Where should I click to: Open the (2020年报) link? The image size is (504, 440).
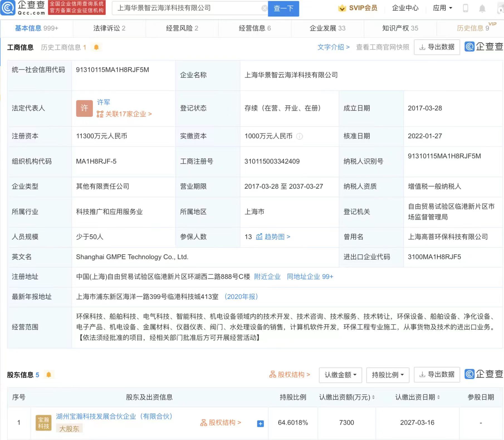[241, 297]
